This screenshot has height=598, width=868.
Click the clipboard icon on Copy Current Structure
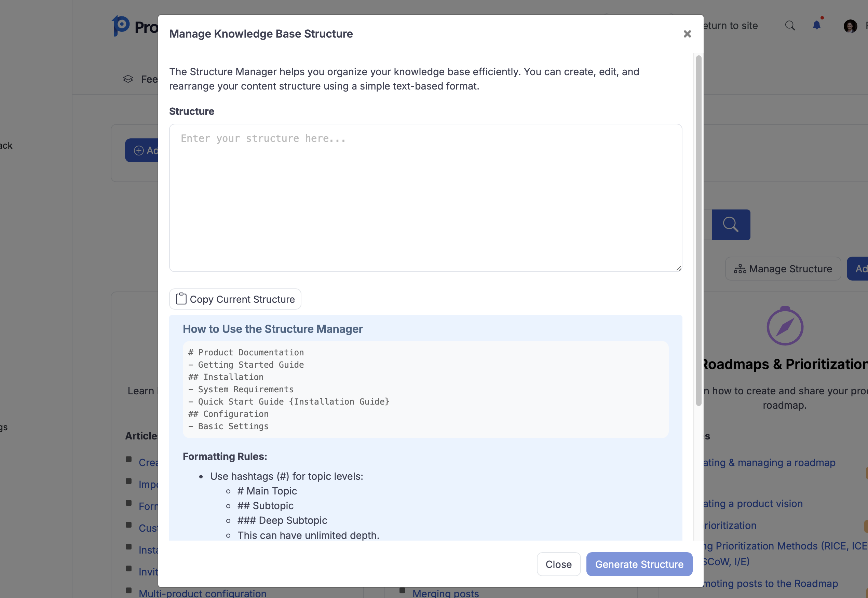click(181, 299)
